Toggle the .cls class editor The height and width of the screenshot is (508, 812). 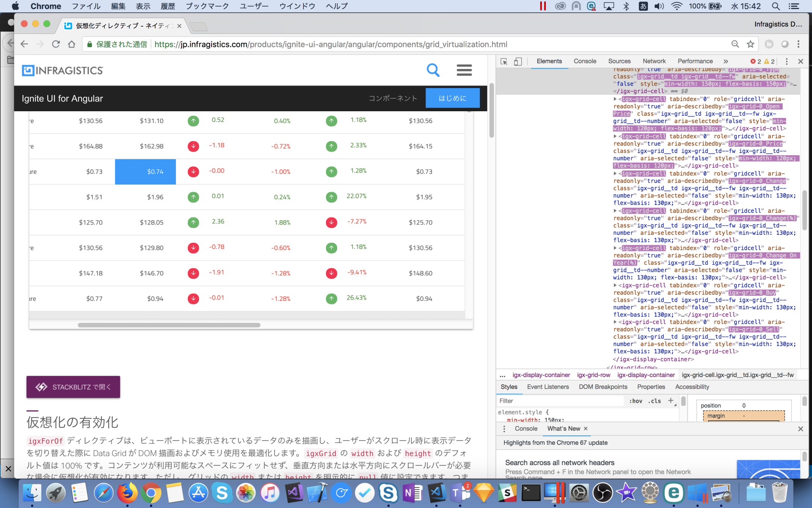654,401
